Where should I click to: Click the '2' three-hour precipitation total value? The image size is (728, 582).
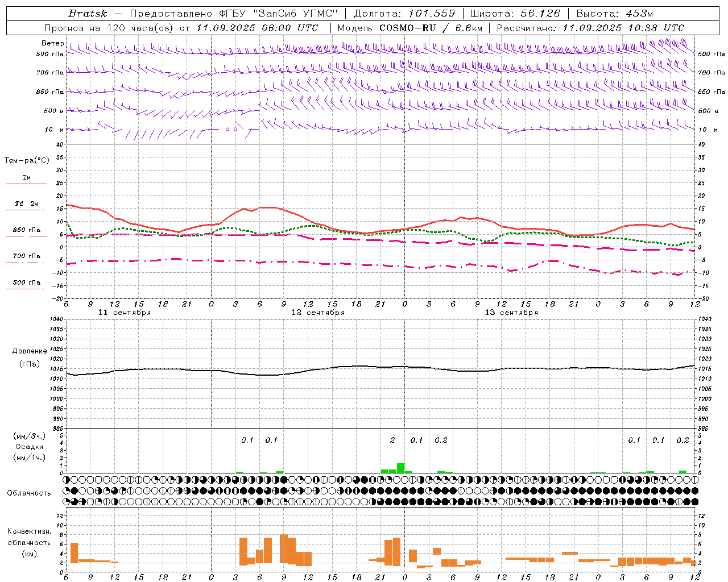pos(392,440)
